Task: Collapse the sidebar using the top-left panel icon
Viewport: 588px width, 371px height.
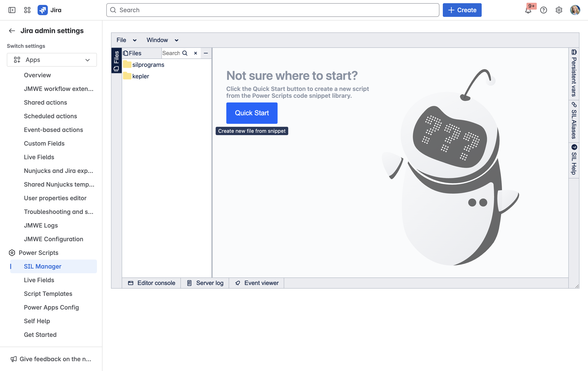Action: pyautogui.click(x=12, y=10)
